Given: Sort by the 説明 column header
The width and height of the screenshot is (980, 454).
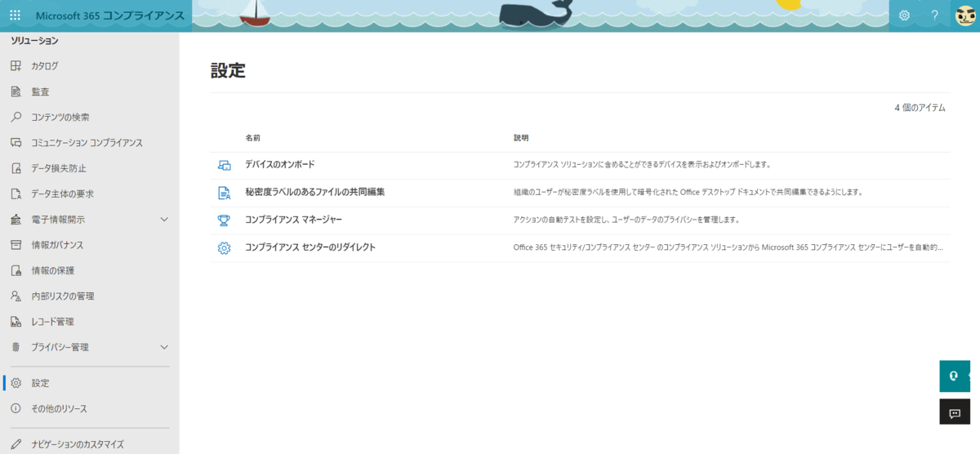Looking at the screenshot, I should [x=521, y=138].
